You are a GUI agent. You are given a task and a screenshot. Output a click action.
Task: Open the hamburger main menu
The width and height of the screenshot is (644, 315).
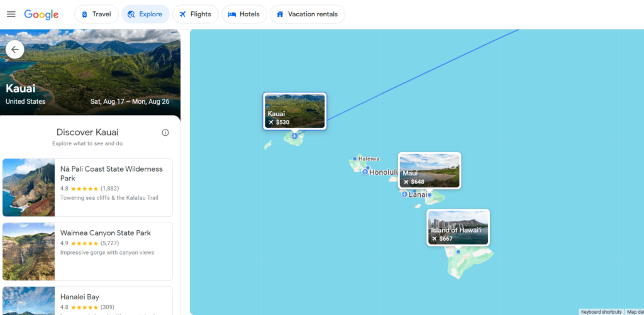coord(11,14)
